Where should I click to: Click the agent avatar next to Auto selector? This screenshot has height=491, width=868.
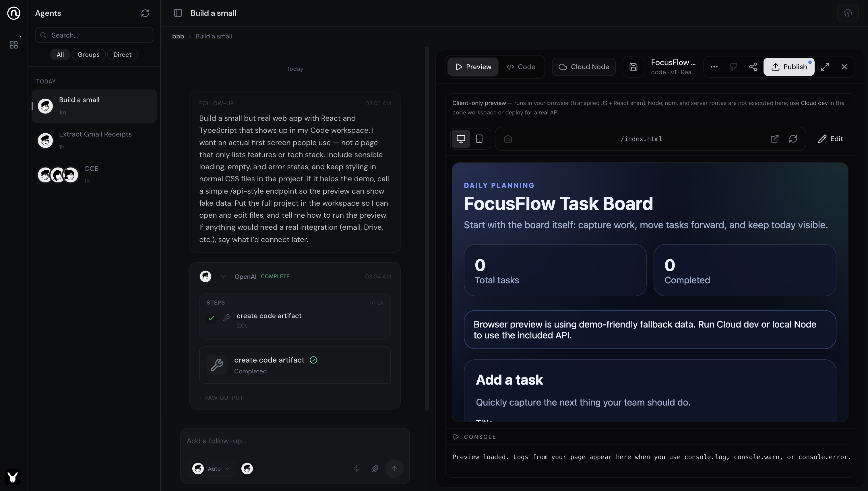point(247,468)
